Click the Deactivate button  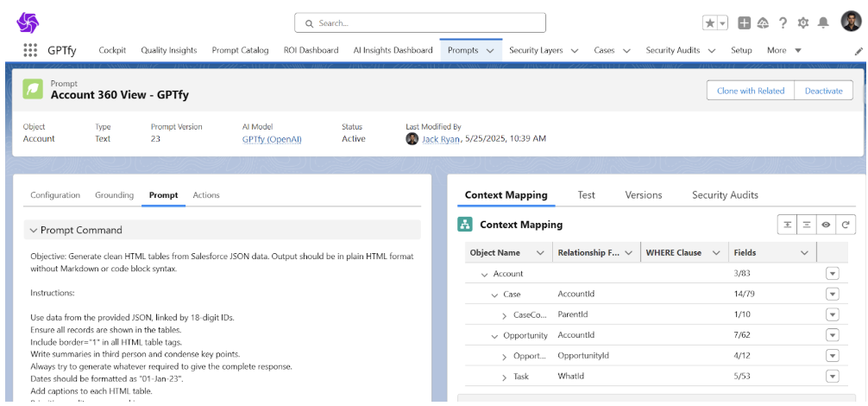[824, 91]
